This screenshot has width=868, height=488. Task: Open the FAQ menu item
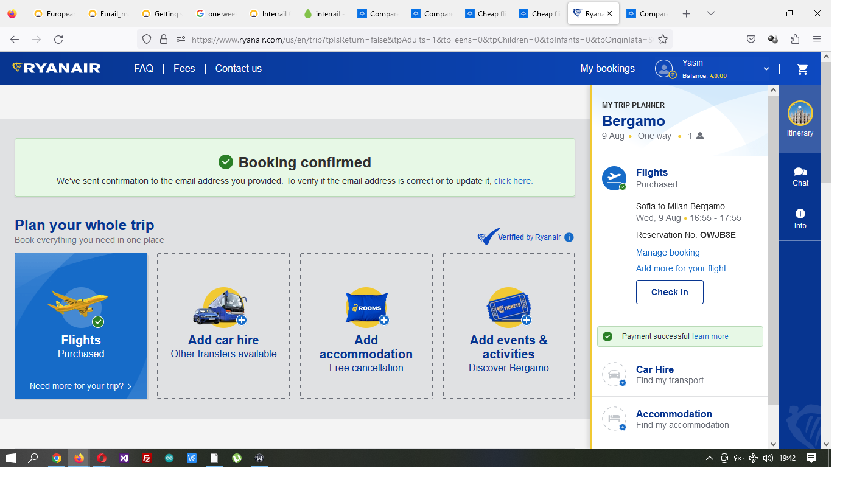click(144, 69)
